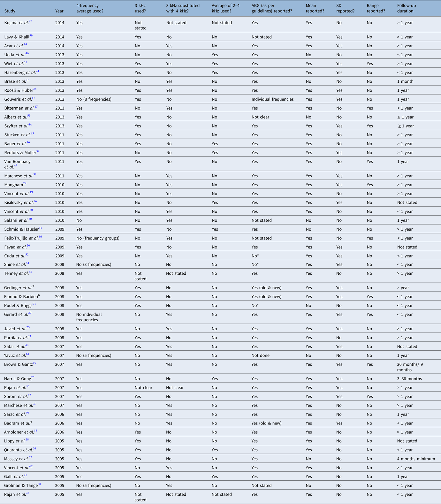This screenshot has width=441, height=504.
Task: Click 'Redfors & Moller' study name
Action: click(x=20, y=153)
